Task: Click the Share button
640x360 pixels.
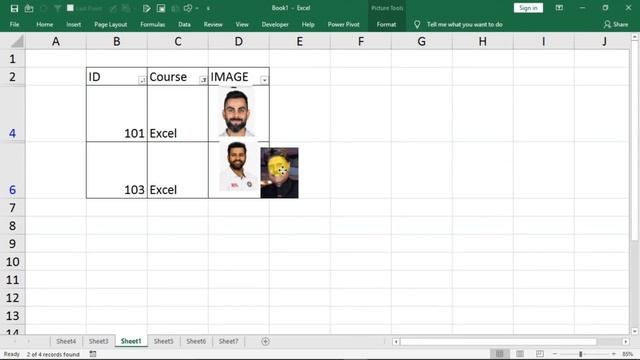Action: 616,24
